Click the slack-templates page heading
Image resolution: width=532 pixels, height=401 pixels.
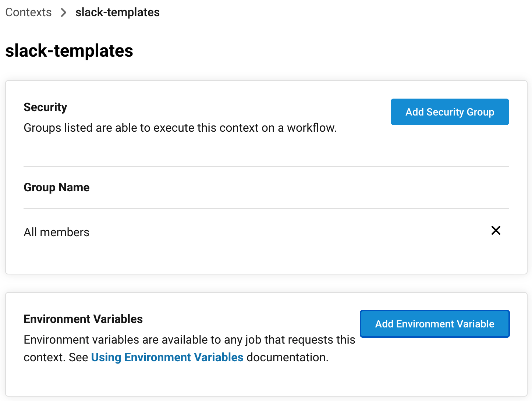(x=69, y=50)
